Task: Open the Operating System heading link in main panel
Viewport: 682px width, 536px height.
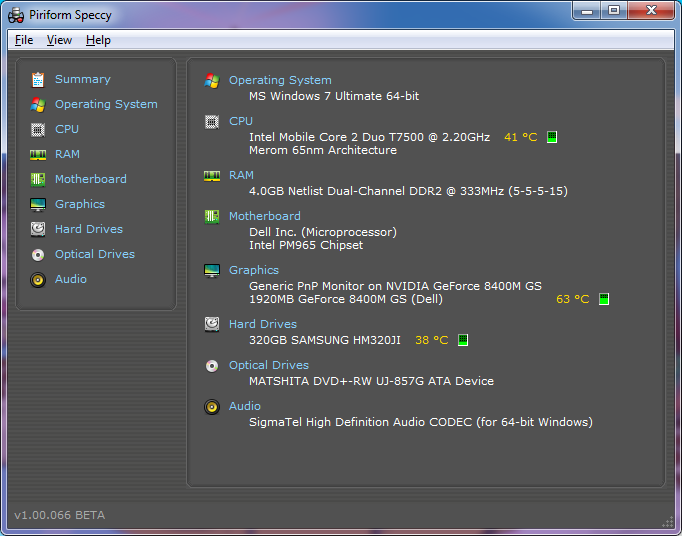Action: (280, 80)
